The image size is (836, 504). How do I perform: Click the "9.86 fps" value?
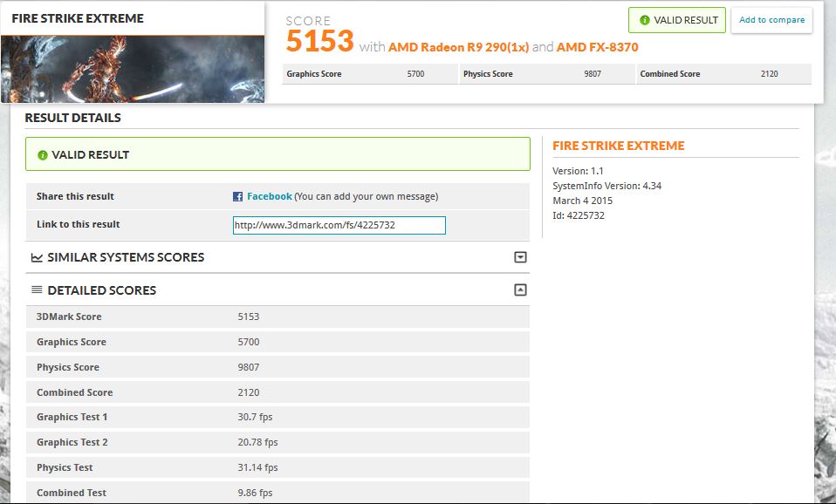coord(255,493)
